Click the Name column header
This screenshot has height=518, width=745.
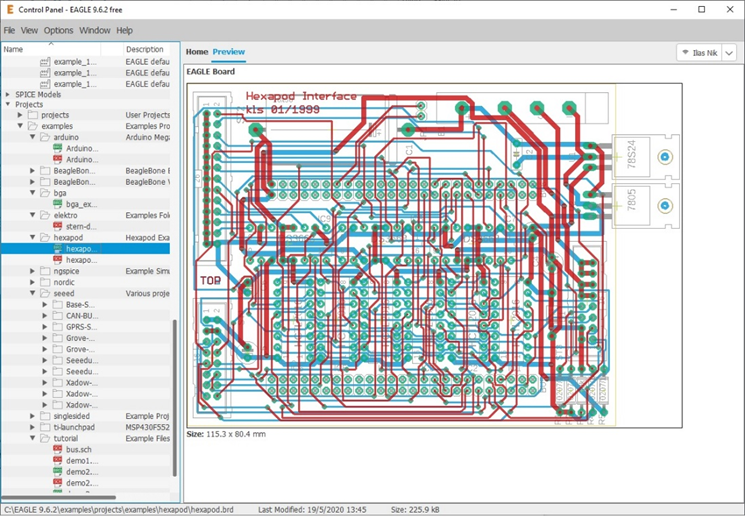coord(14,49)
